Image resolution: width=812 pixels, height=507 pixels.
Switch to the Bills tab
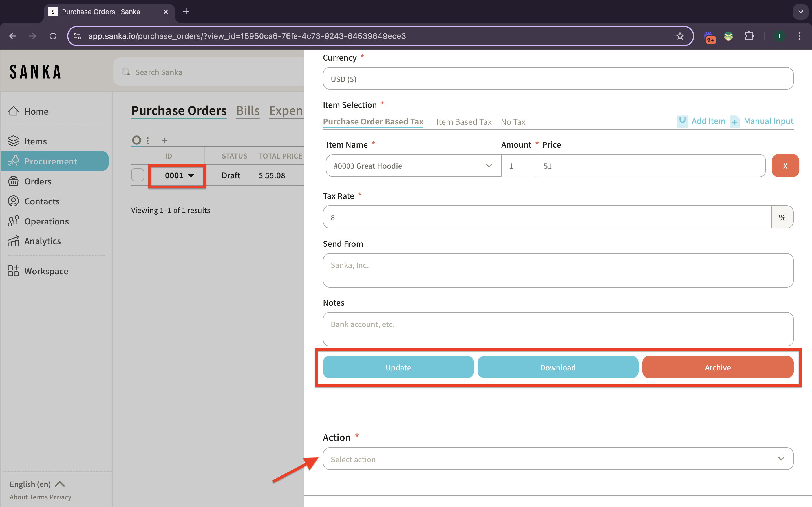coord(248,111)
